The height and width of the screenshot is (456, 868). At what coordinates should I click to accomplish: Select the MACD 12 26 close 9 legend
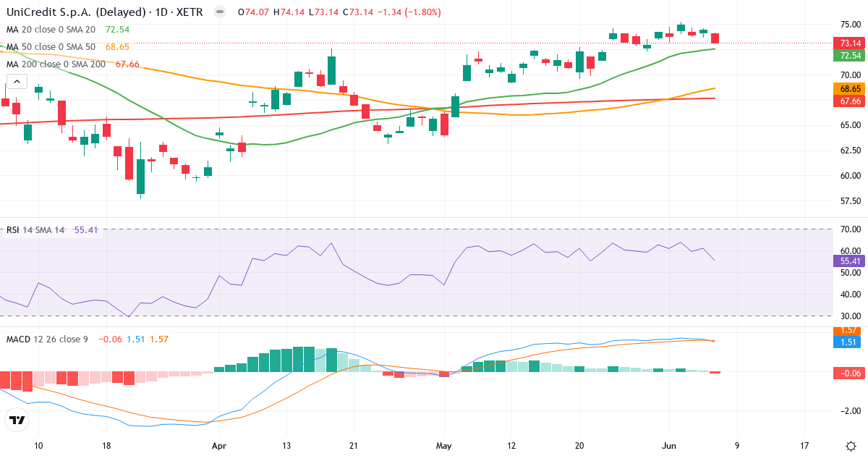(x=47, y=339)
